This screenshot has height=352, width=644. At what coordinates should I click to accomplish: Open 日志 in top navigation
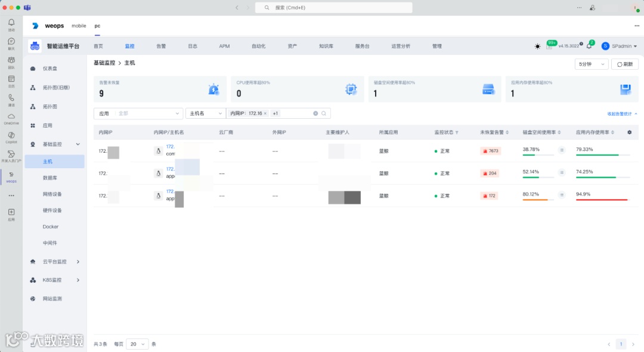click(193, 46)
